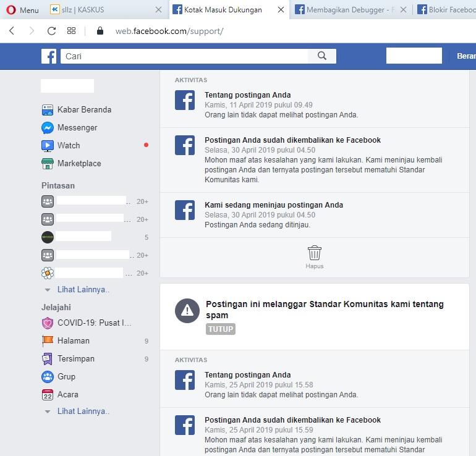Click the Pintasan heading
The image size is (476, 456).
58,186
